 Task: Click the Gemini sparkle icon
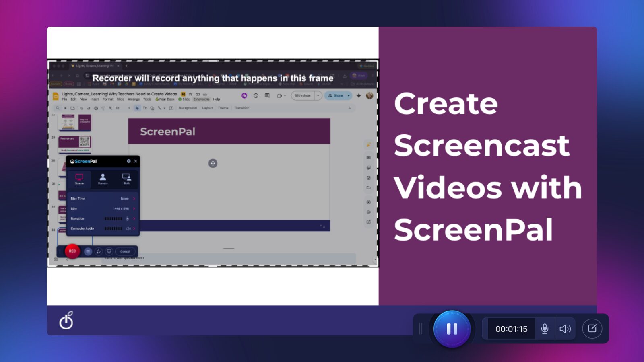[x=359, y=96]
